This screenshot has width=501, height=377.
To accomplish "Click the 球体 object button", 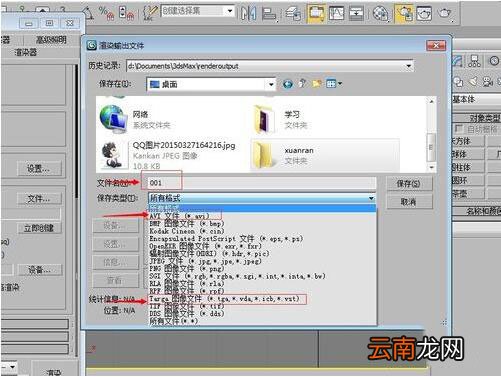I will pos(468,154).
